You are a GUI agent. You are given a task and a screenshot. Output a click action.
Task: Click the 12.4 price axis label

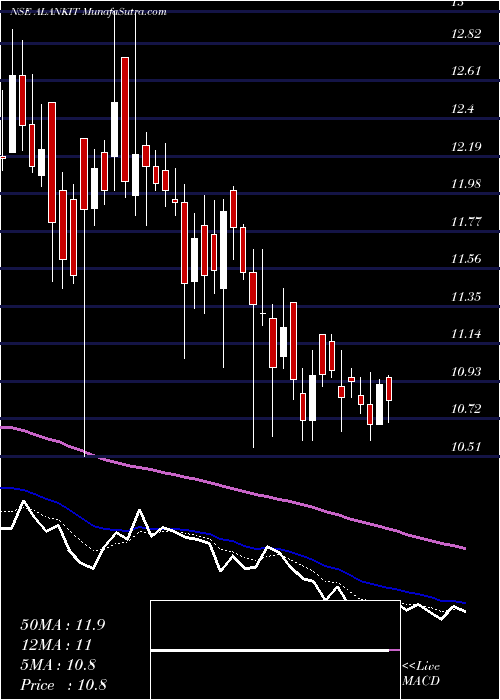tap(462, 109)
